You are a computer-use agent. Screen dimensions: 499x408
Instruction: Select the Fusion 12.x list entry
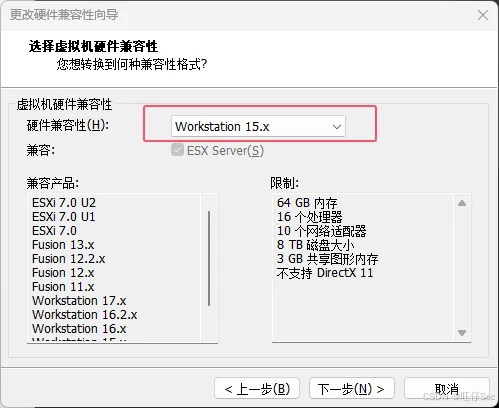(x=63, y=273)
